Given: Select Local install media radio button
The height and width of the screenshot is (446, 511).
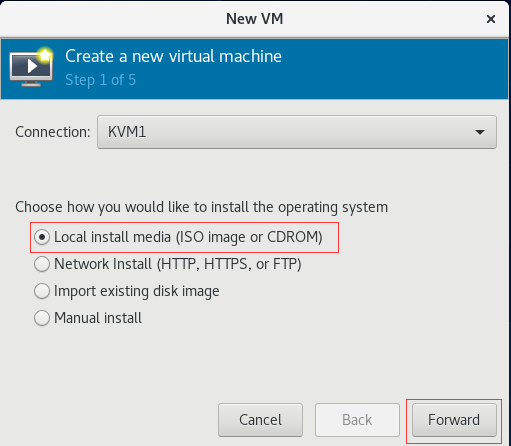Looking at the screenshot, I should [42, 237].
